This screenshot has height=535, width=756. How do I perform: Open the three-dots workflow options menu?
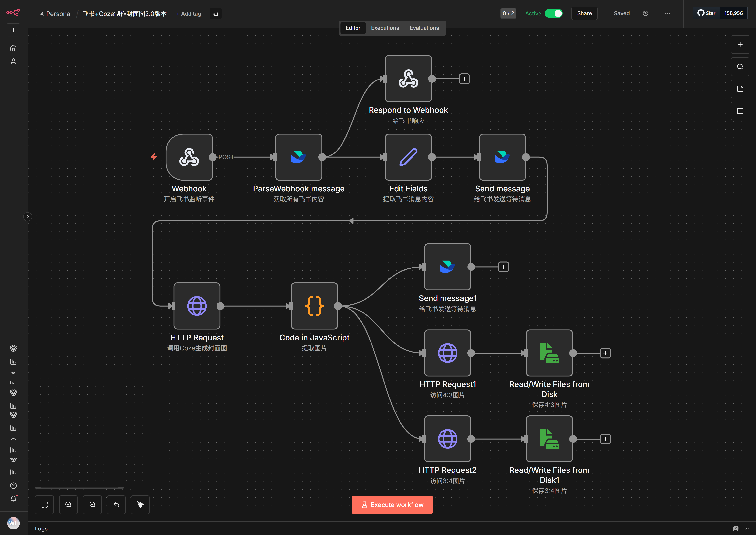[x=667, y=13]
